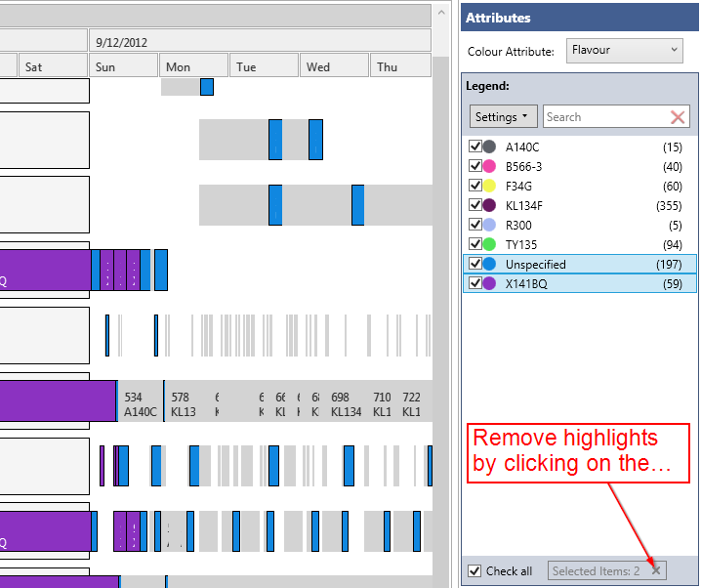This screenshot has height=588, width=701.
Task: Uncheck the Unspecified legend checkbox
Action: click(x=475, y=264)
